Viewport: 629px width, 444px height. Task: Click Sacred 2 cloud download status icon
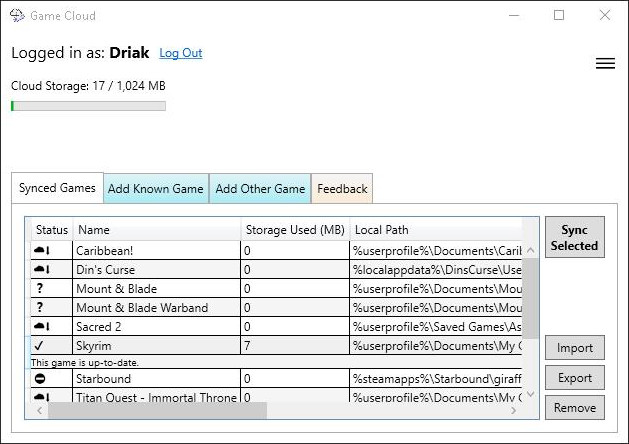[42, 326]
